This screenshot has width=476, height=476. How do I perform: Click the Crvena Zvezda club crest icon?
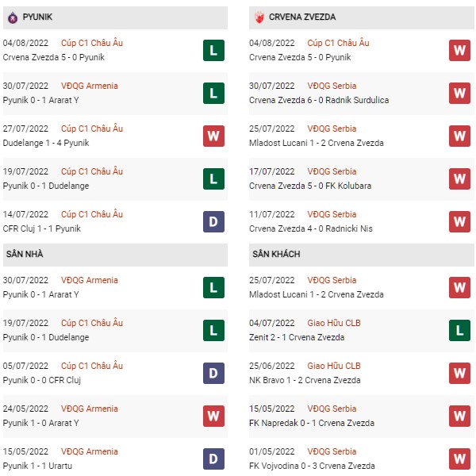point(259,17)
